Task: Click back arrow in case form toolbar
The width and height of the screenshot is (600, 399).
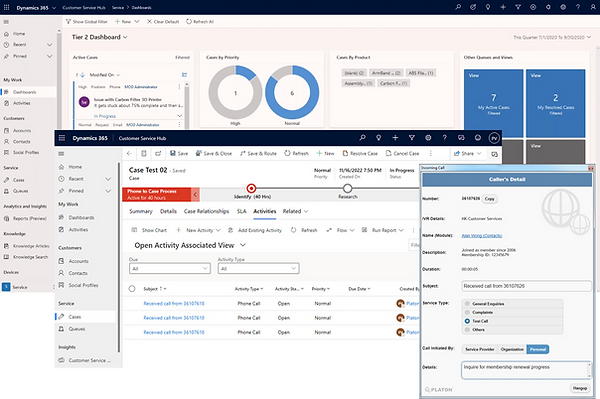Action: point(129,153)
